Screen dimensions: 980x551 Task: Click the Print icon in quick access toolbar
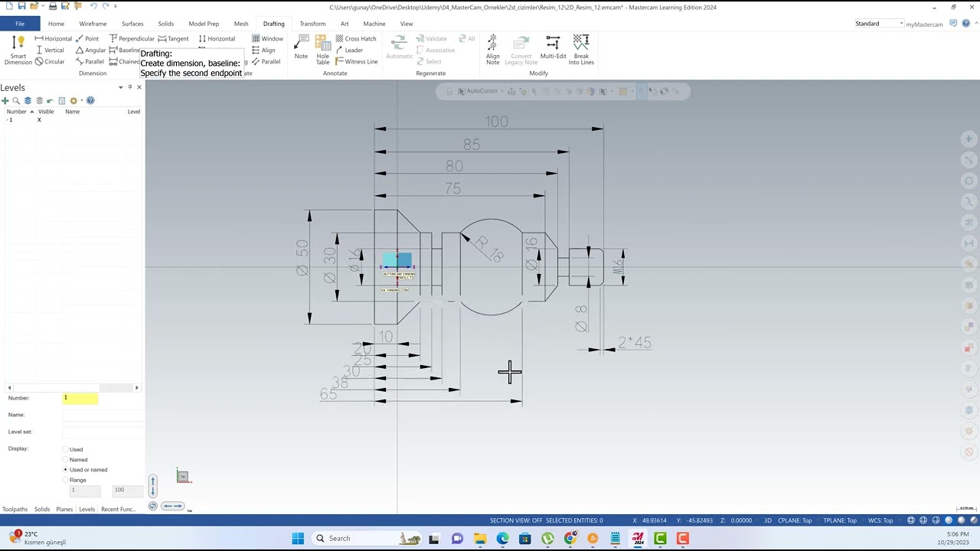53,6
